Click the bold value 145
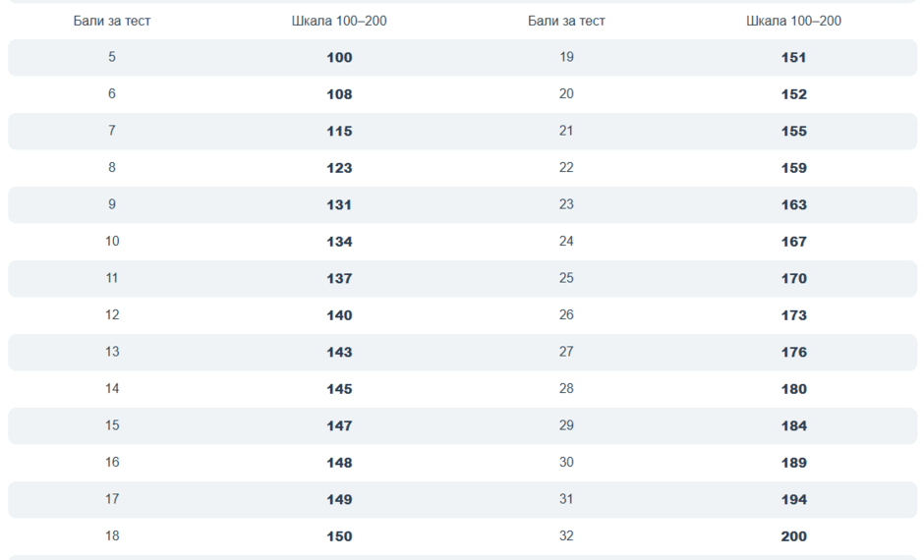The image size is (924, 560). pyautogui.click(x=339, y=389)
